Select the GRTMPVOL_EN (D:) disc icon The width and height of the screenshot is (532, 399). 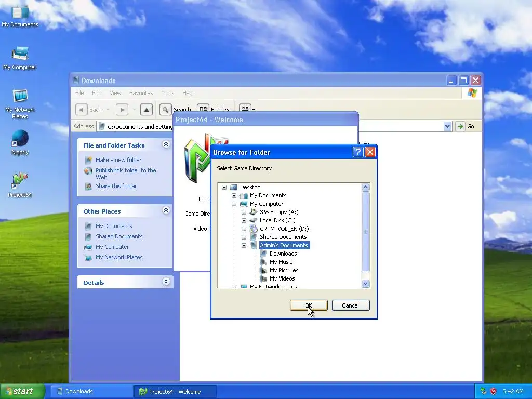[254, 229]
